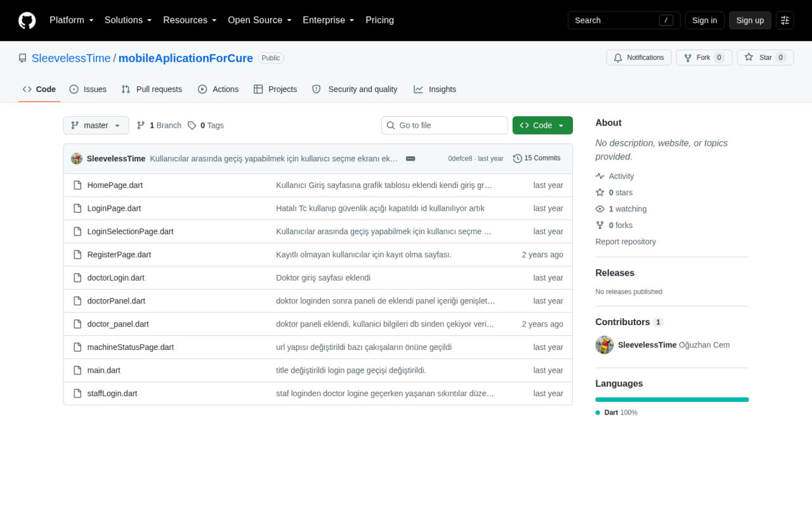Click the Sign in button
The image size is (812, 508).
click(x=705, y=20)
